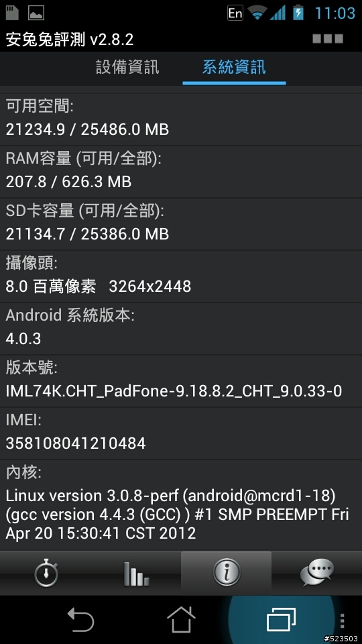Tap the En input language indicator
The image size is (362, 644).
coord(235,13)
